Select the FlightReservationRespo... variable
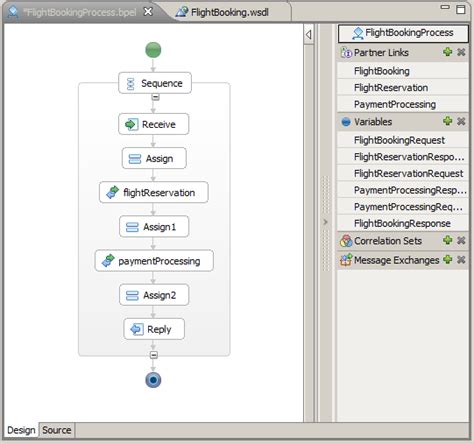Viewport: 474px width, 444px height. pyautogui.click(x=403, y=156)
